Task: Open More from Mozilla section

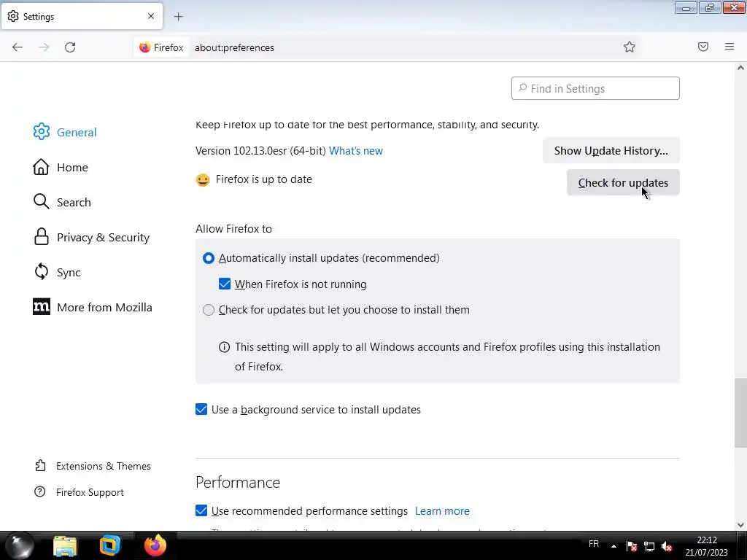Action: 93,307
